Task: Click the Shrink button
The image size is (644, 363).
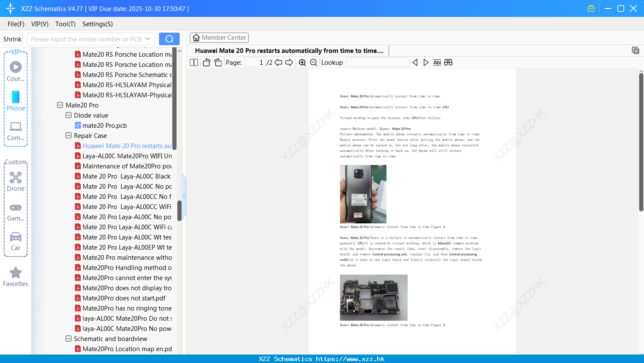Action: (x=13, y=39)
